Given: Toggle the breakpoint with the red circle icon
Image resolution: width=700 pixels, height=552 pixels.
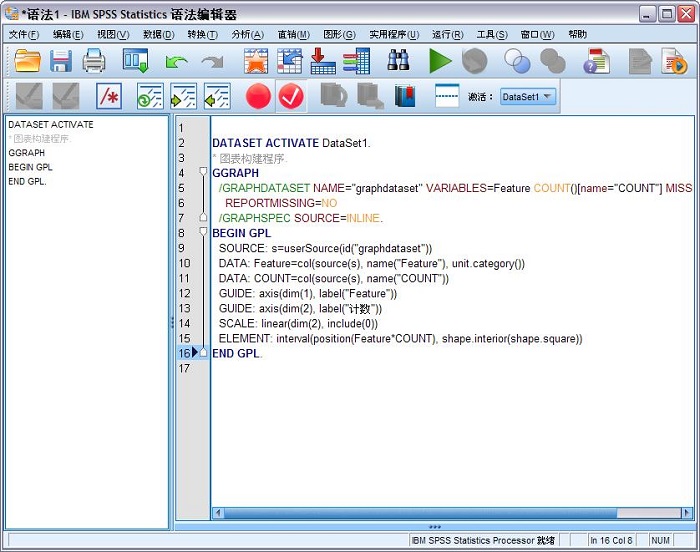Looking at the screenshot, I should click(258, 97).
